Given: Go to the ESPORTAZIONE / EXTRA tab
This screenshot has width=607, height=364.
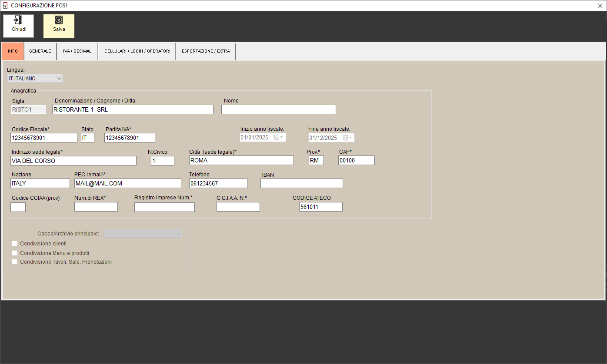Looking at the screenshot, I should click(206, 51).
